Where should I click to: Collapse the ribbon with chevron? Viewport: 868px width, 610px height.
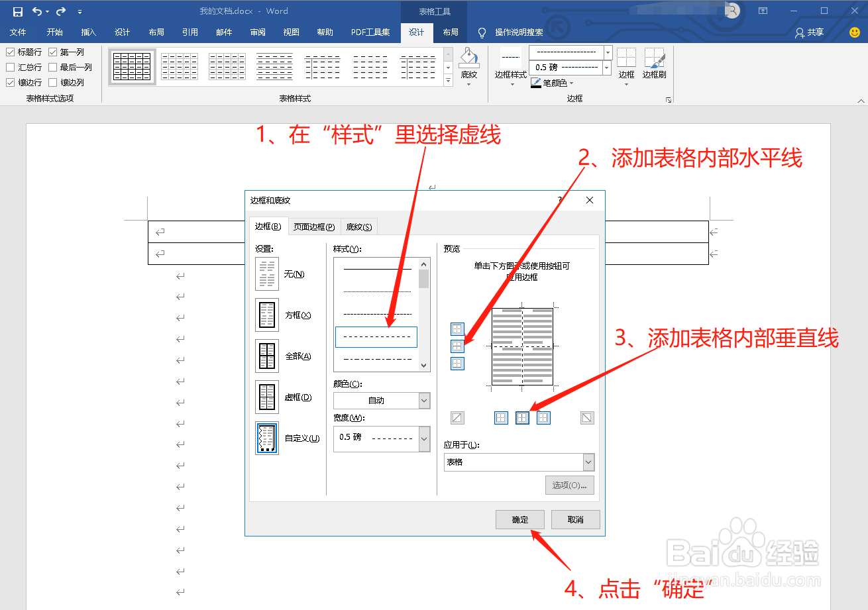click(x=861, y=101)
